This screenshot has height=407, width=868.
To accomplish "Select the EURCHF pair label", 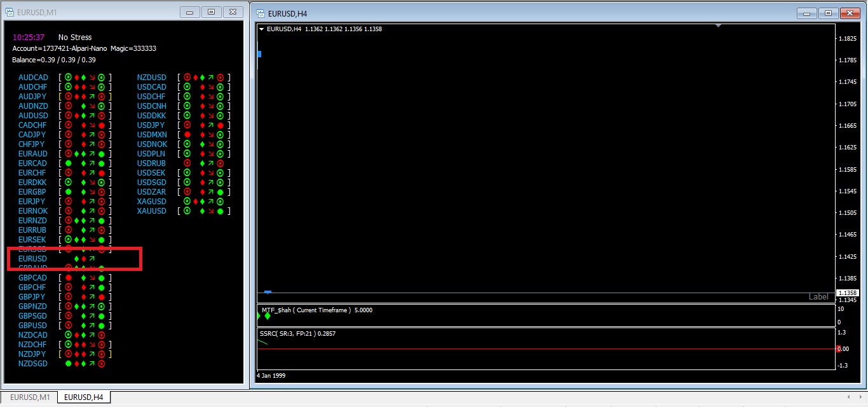I will (32, 173).
